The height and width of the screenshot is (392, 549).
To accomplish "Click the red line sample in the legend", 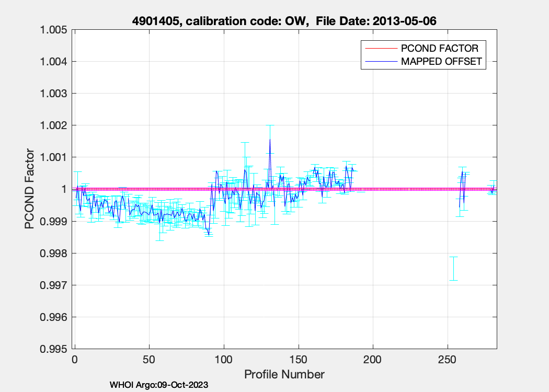I will [381, 48].
